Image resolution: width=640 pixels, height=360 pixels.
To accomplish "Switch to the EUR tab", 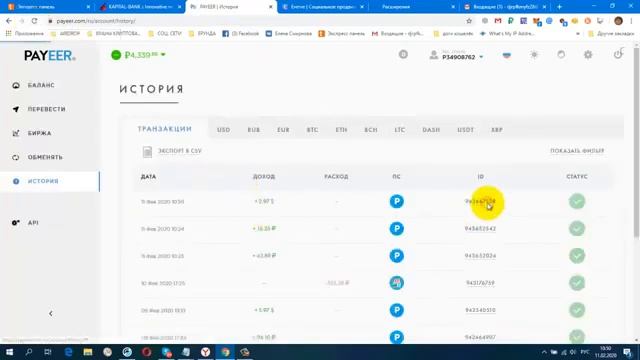I will pos(283,130).
